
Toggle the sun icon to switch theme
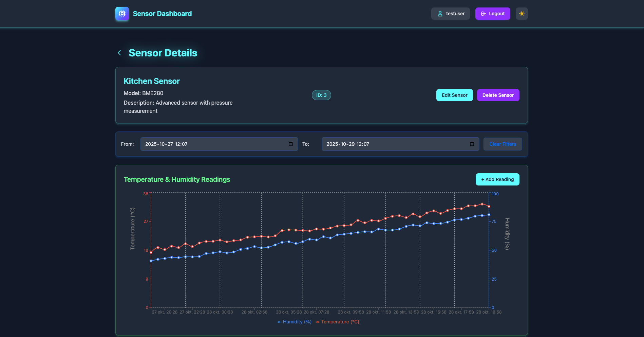point(522,14)
